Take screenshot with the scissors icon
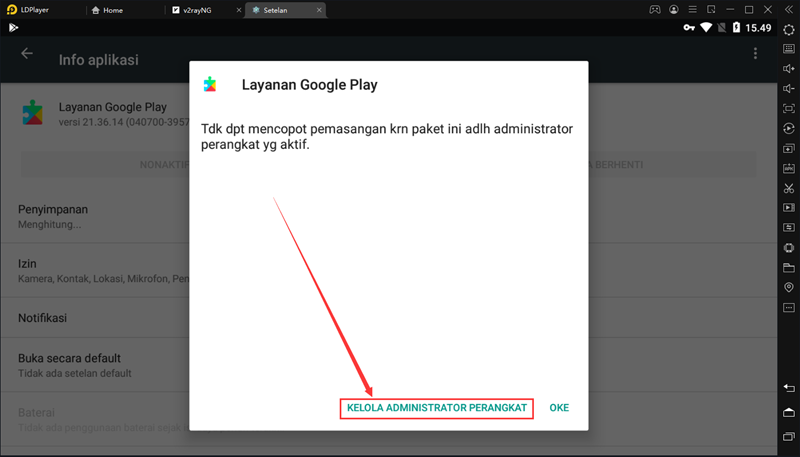This screenshot has height=457, width=800. tap(789, 188)
